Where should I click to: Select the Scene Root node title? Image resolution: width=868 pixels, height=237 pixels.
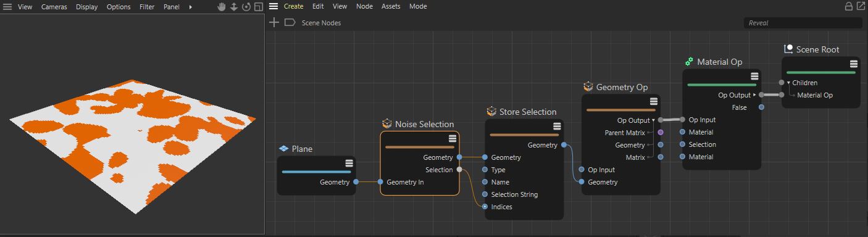817,49
